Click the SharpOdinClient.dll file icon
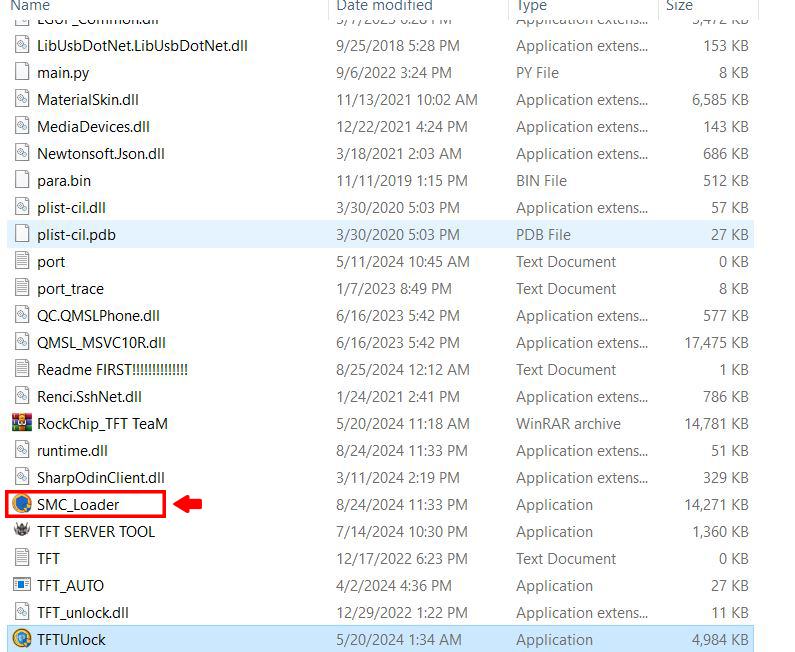This screenshot has width=795, height=652. (22, 477)
